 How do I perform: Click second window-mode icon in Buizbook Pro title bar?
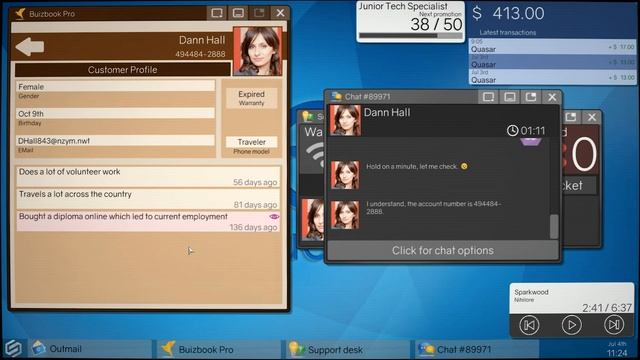[x=238, y=13]
